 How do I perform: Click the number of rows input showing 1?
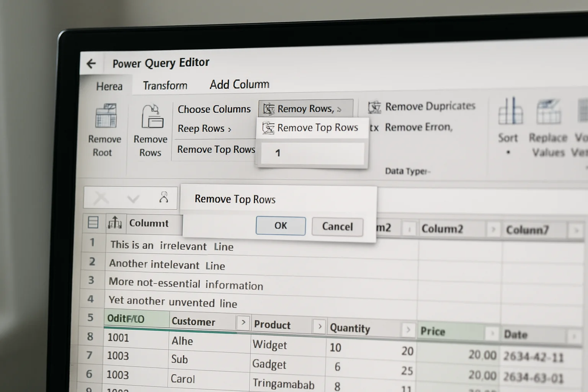coord(312,153)
